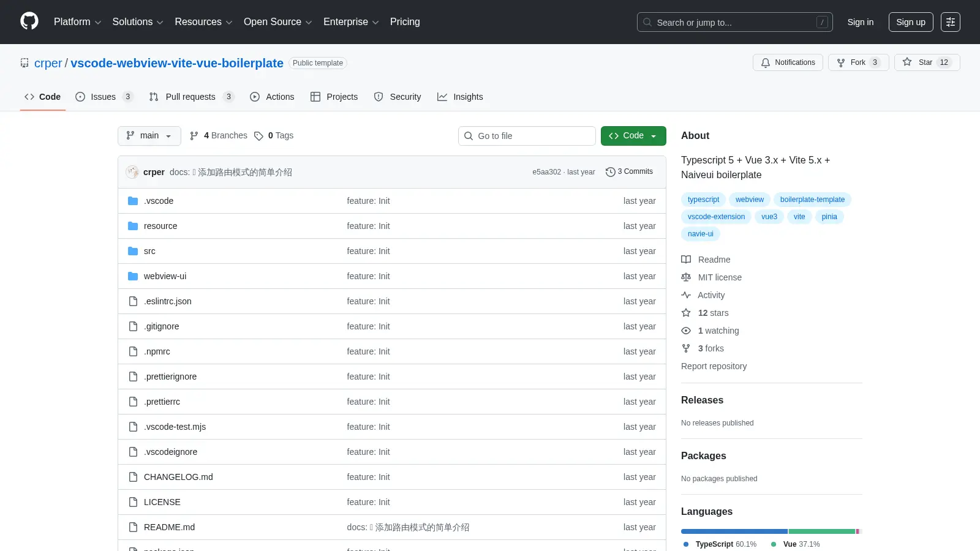Star this repository
Viewport: 980px width, 551px height.
point(927,62)
